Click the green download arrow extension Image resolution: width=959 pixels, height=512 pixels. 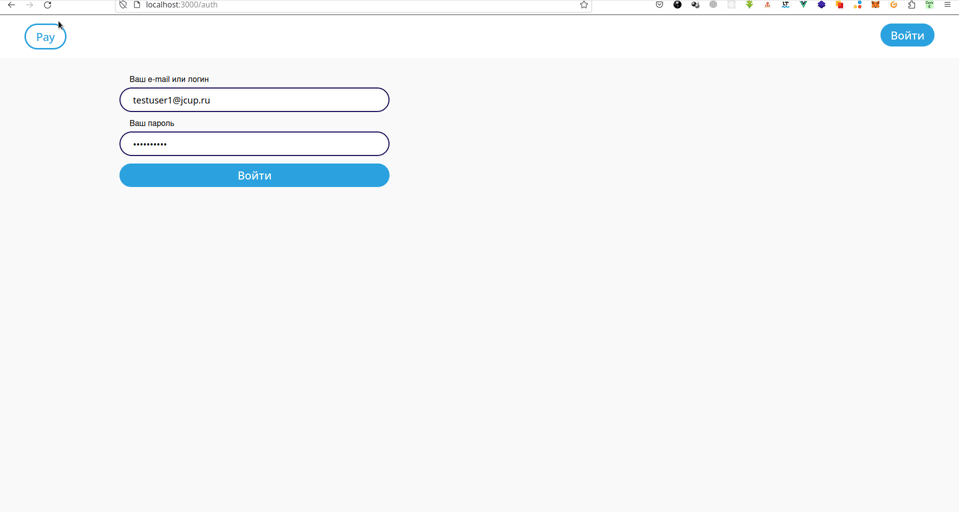click(749, 5)
